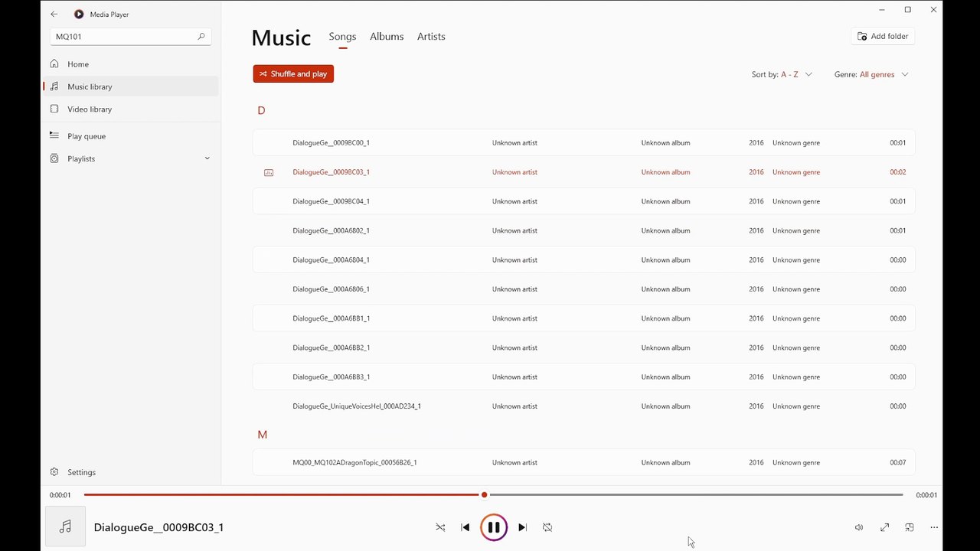The width and height of the screenshot is (980, 551).
Task: Open the volume control
Action: tap(859, 527)
